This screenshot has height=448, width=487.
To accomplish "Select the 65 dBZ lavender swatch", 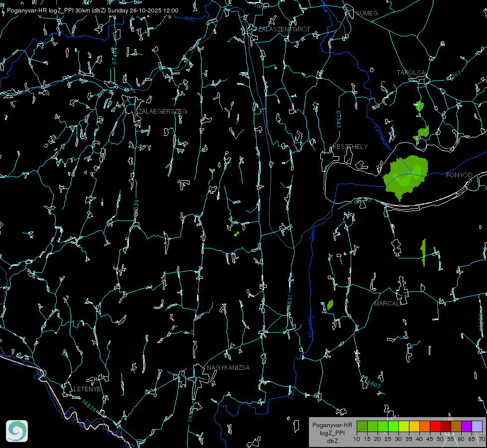I will tap(477, 426).
